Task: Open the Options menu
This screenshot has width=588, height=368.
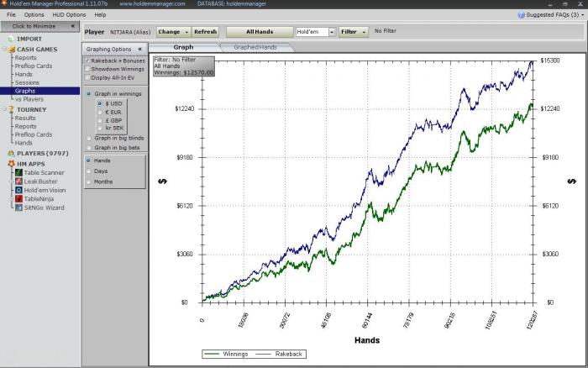Action: click(34, 14)
